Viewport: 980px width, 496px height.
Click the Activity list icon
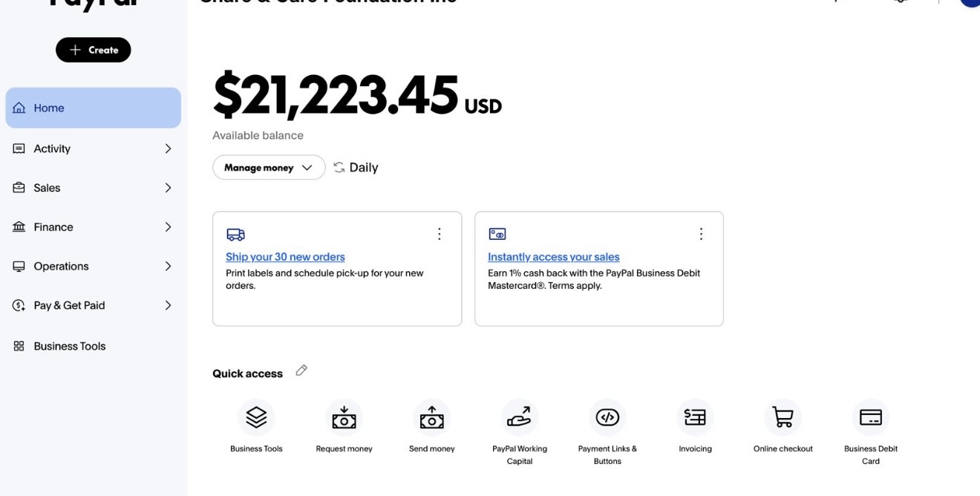point(19,149)
